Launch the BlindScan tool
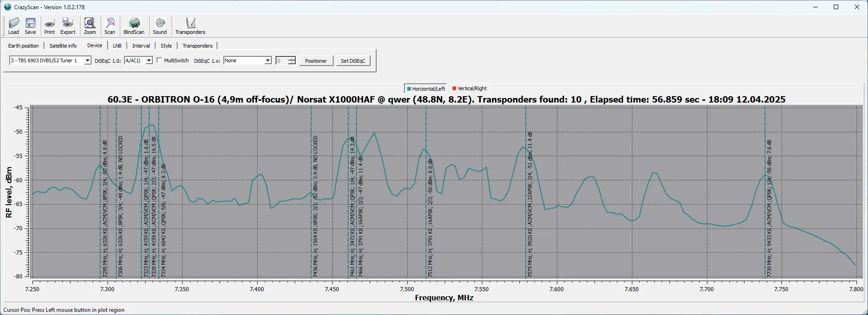Image resolution: width=868 pixels, height=315 pixels. pos(134,26)
